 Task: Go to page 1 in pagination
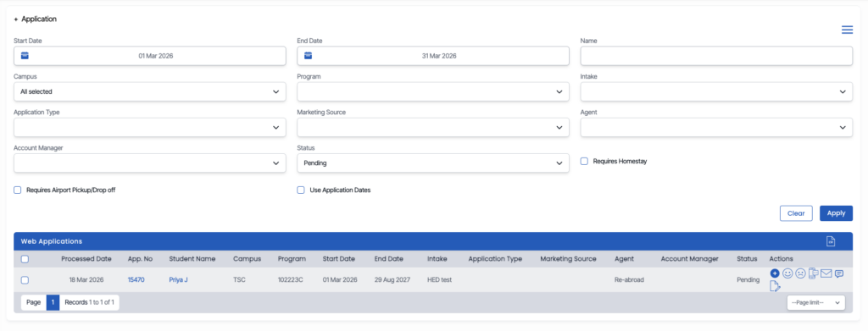53,302
